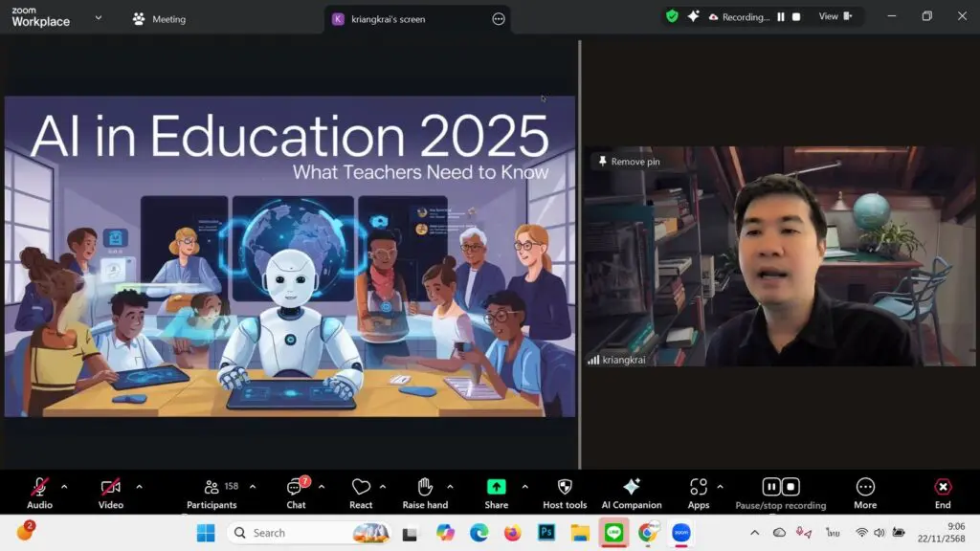Click the Raise hand icon
The width and height of the screenshot is (980, 551).
coord(425,488)
